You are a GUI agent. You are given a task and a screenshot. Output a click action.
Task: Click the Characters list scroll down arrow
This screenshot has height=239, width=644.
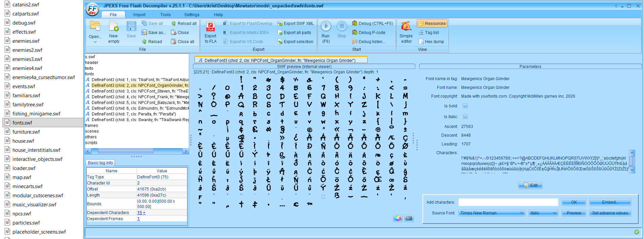click(632, 170)
